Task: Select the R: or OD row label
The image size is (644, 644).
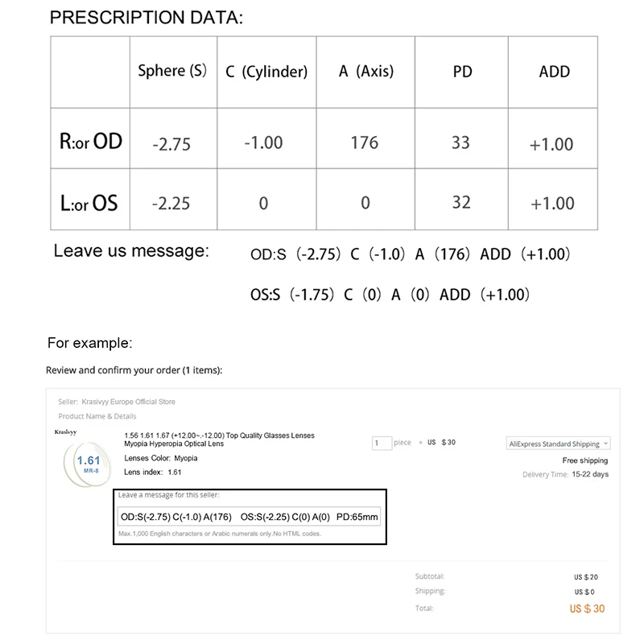Action: [90, 142]
